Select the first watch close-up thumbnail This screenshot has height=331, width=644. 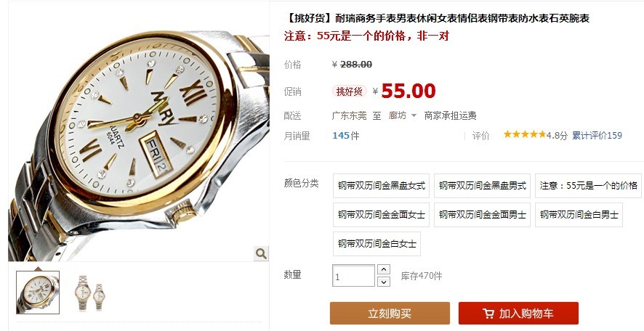38,292
